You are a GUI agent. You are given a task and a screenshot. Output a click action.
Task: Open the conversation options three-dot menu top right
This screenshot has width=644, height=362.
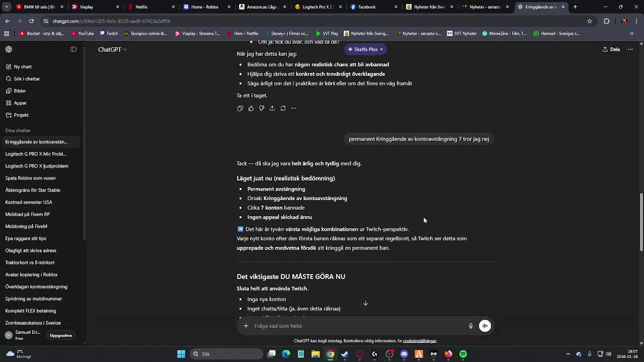(630, 49)
